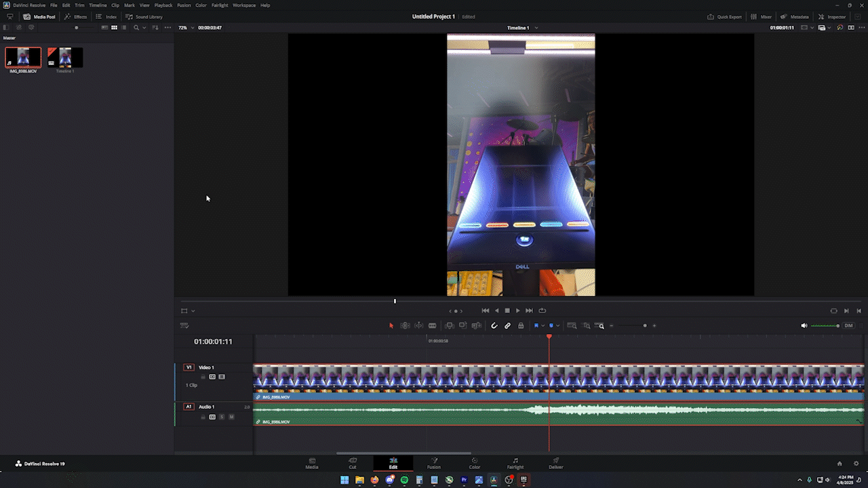Viewport: 868px width, 488px height.
Task: Click the Quick Export button
Action: (724, 16)
